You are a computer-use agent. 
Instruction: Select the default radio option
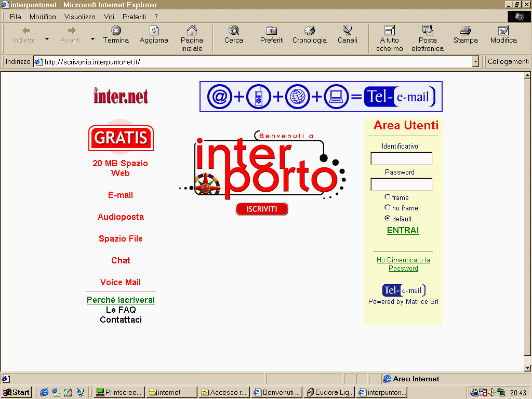387,218
